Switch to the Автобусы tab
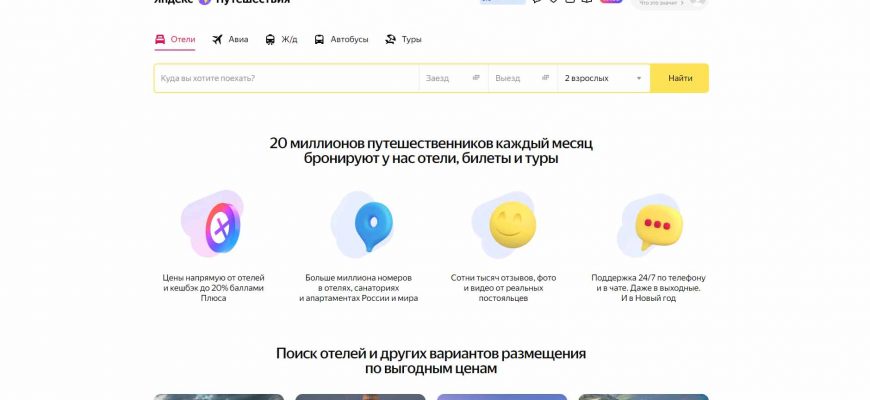The height and width of the screenshot is (400, 870). point(341,40)
